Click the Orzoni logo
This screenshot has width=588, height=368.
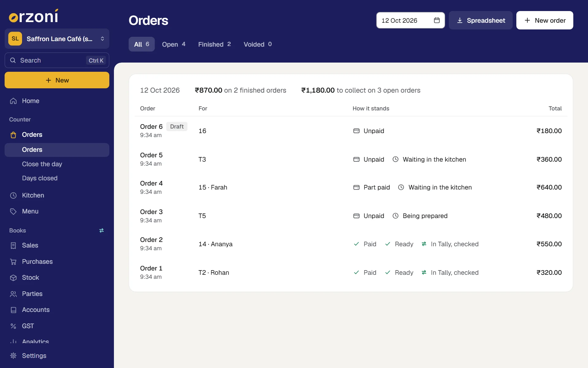pyautogui.click(x=34, y=16)
